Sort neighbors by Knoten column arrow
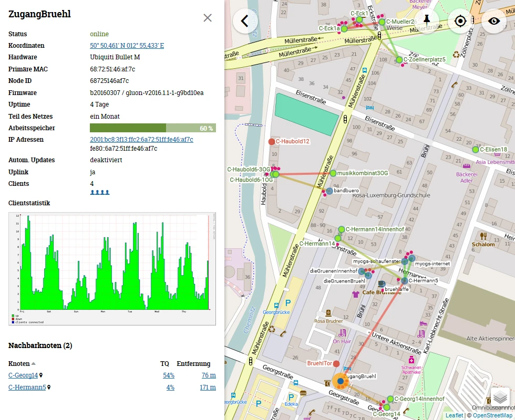This screenshot has height=420, width=515. pyautogui.click(x=33, y=363)
